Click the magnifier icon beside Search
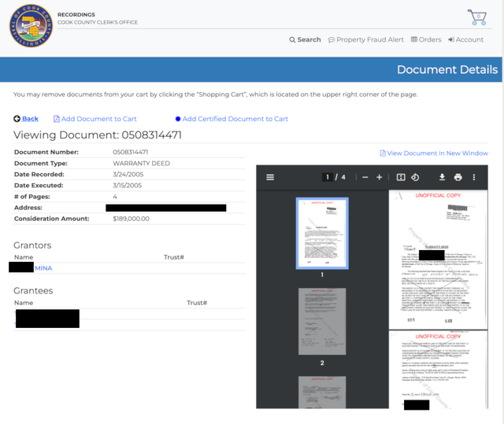This screenshot has width=504, height=424. (292, 40)
